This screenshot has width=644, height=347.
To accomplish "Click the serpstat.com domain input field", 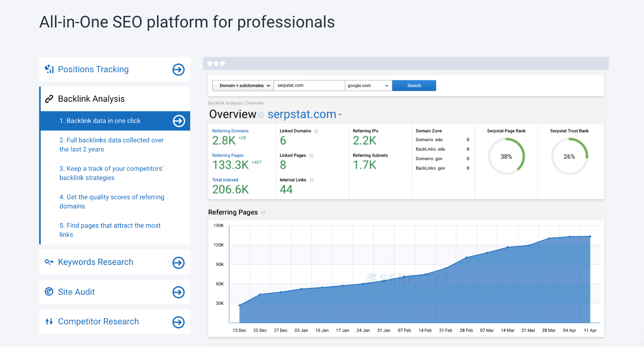I will pos(309,86).
